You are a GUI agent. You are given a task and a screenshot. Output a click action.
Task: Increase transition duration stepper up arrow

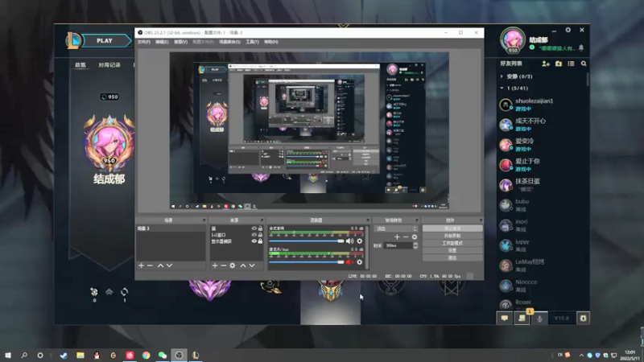[415, 244]
